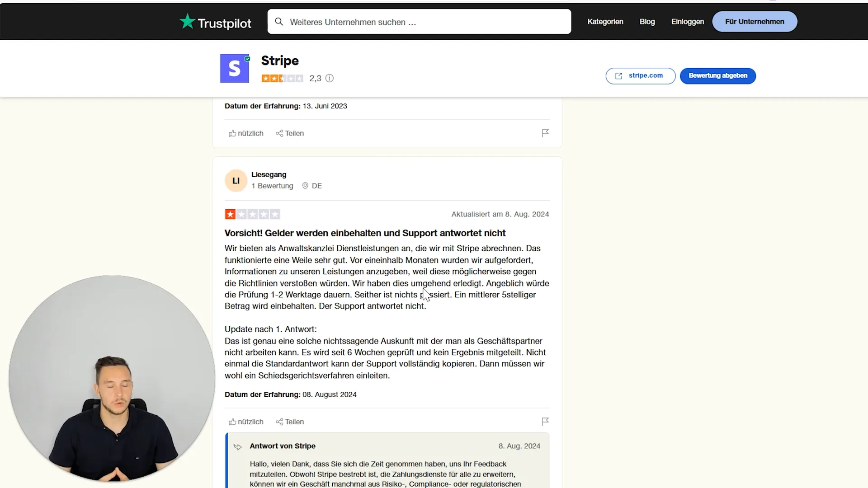Click the one-star rating of Liesegang's review
This screenshot has width=868, height=488.
(x=252, y=214)
